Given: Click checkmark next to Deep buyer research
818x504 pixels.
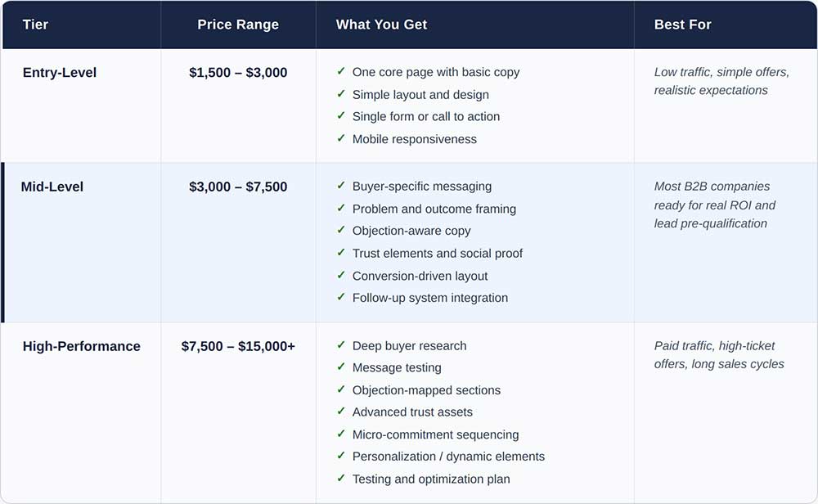Looking at the screenshot, I should pos(341,346).
